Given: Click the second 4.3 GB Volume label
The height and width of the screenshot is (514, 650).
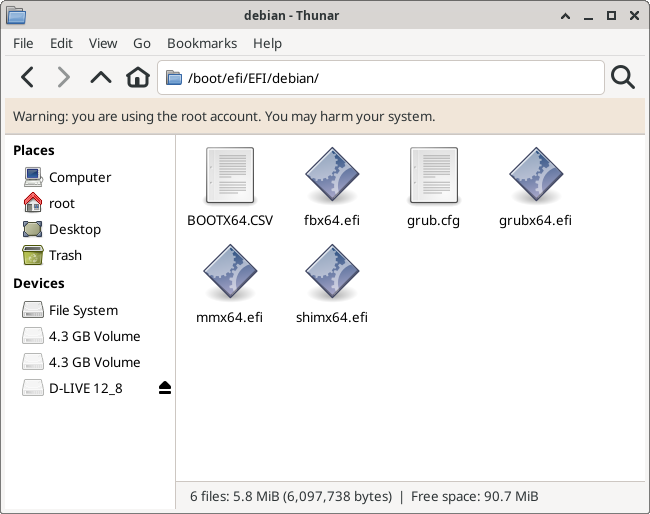Looking at the screenshot, I should [x=95, y=362].
